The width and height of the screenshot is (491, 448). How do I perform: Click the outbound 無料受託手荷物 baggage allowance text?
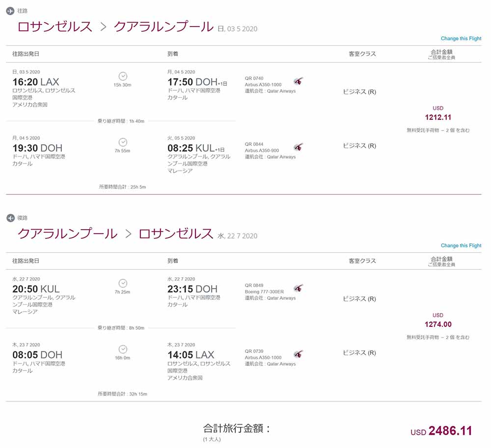tap(438, 131)
